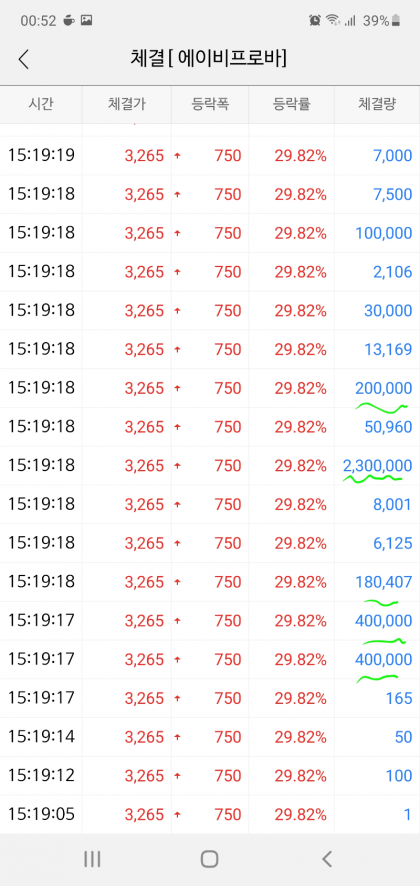420x886 pixels.
Task: Select the 체결가 column header
Action: coord(127,104)
